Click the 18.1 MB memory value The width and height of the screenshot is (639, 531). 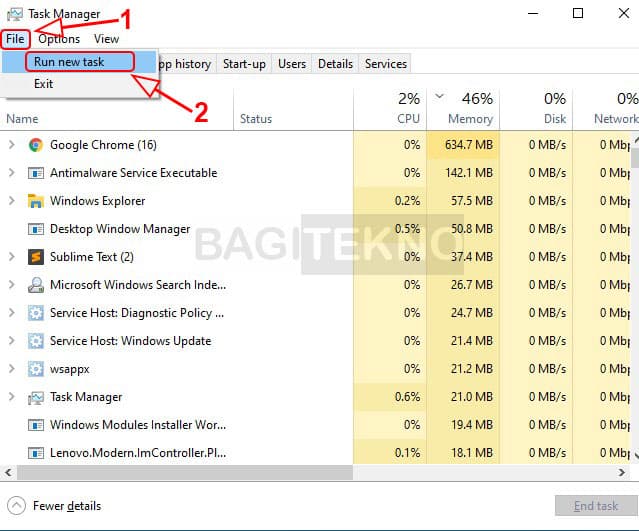pyautogui.click(x=472, y=453)
